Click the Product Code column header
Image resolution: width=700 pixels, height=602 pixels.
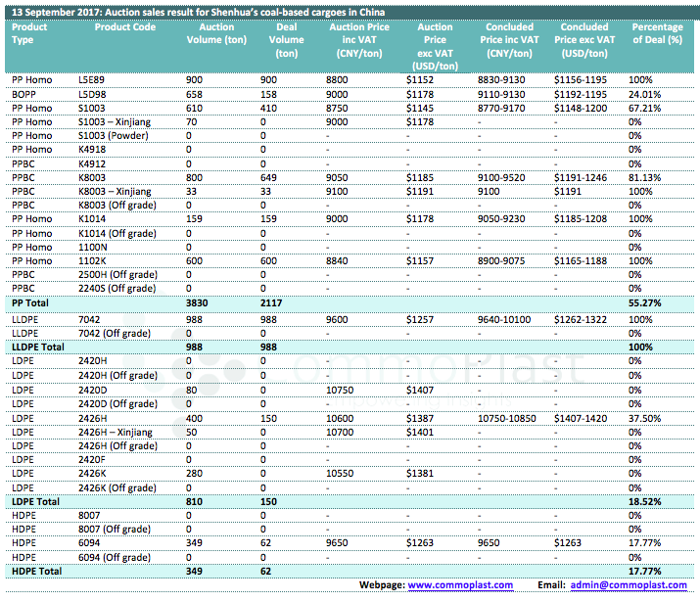124,27
